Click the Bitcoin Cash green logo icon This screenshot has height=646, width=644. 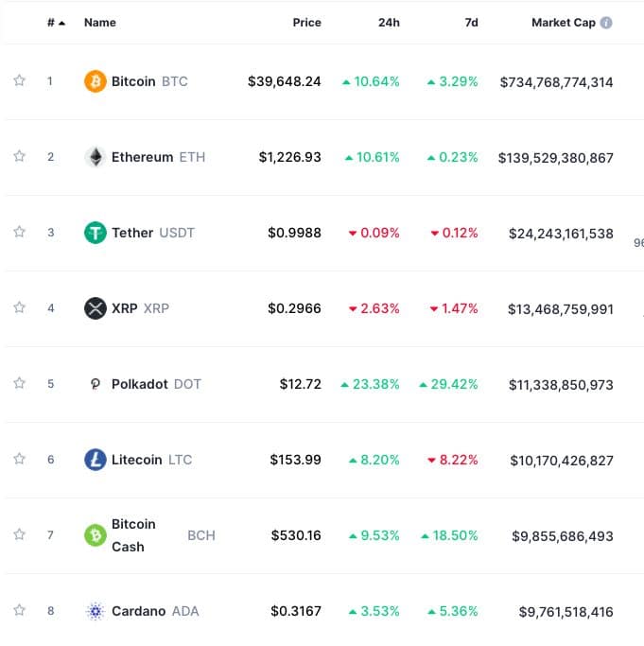point(96,535)
